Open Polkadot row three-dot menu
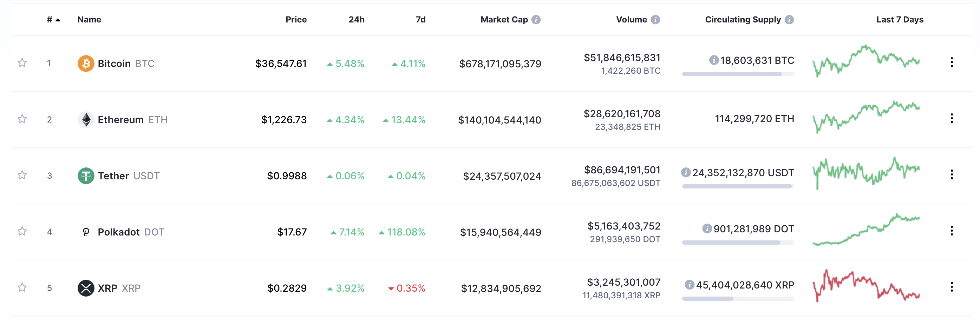The width and height of the screenshot is (980, 325). 952,231
